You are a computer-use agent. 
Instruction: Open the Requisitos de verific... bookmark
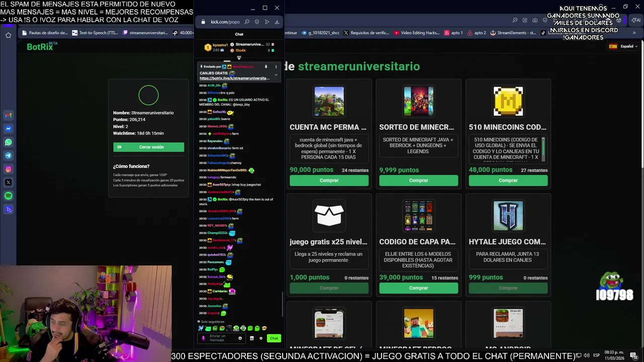(x=366, y=33)
